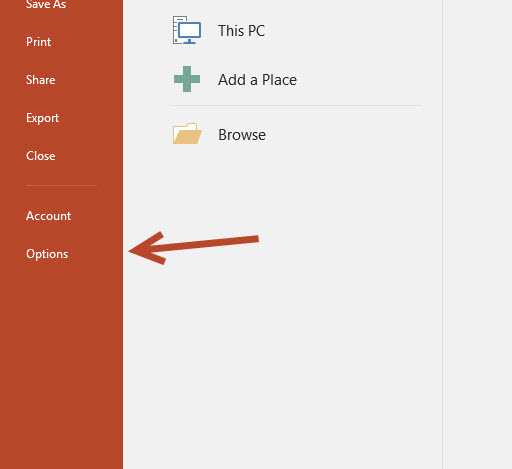Click the vertical divider right of locations list
This screenshot has height=469, width=512.
(443, 234)
